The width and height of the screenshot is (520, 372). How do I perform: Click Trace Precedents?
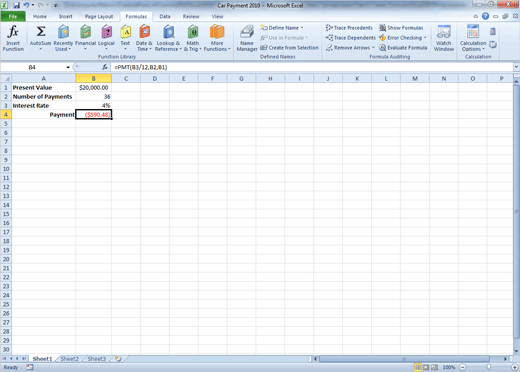point(349,28)
